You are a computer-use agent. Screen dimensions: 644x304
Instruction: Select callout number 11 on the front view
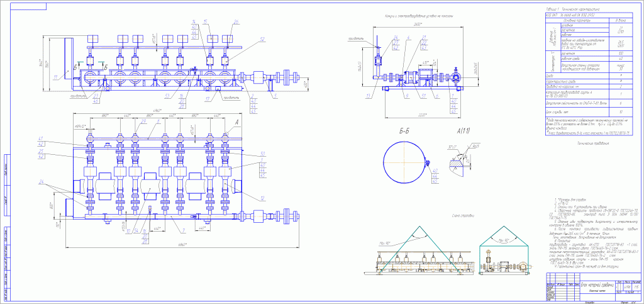(56, 77)
